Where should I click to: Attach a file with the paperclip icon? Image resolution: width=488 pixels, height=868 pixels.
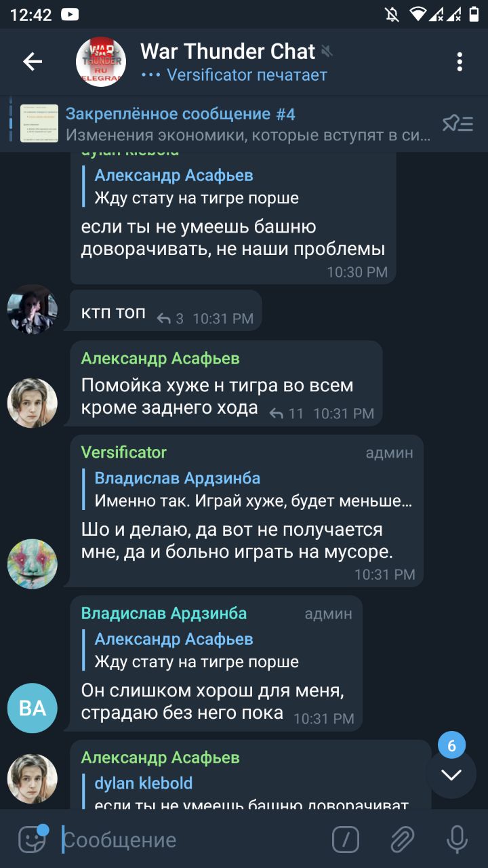pos(401,840)
